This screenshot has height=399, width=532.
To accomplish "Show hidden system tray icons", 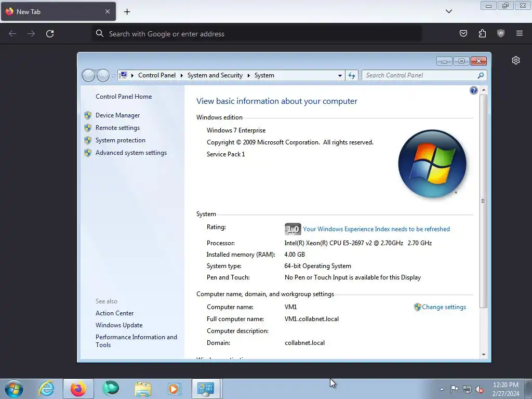I will 442,389.
